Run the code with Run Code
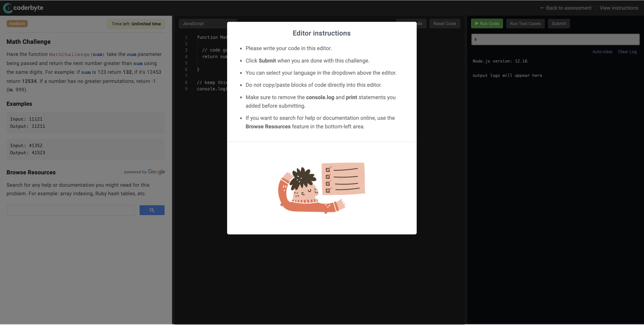The height and width of the screenshot is (325, 644). (487, 23)
